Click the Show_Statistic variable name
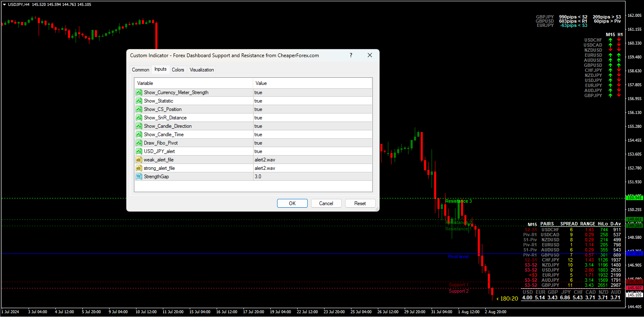644x317 pixels. coord(158,101)
